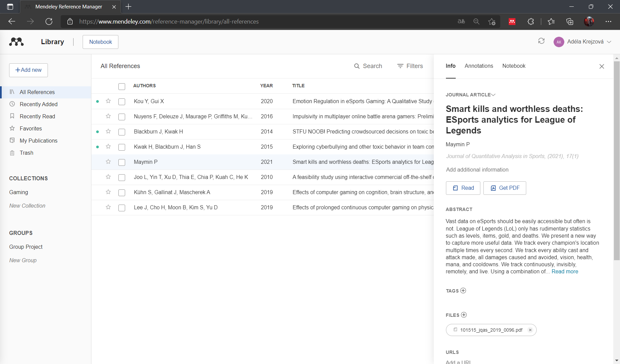The height and width of the screenshot is (364, 620).
Task: Select the Joo L row checkbox
Action: [122, 177]
